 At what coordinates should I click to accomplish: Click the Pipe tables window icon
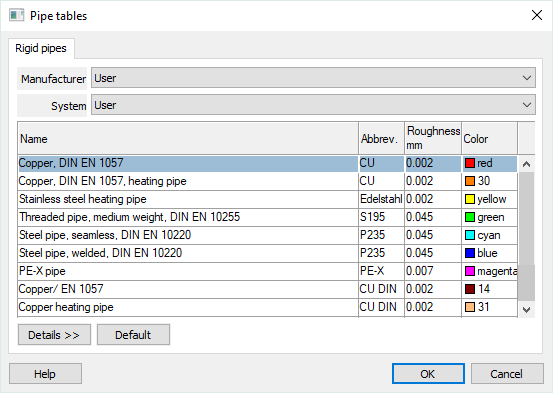pos(16,16)
